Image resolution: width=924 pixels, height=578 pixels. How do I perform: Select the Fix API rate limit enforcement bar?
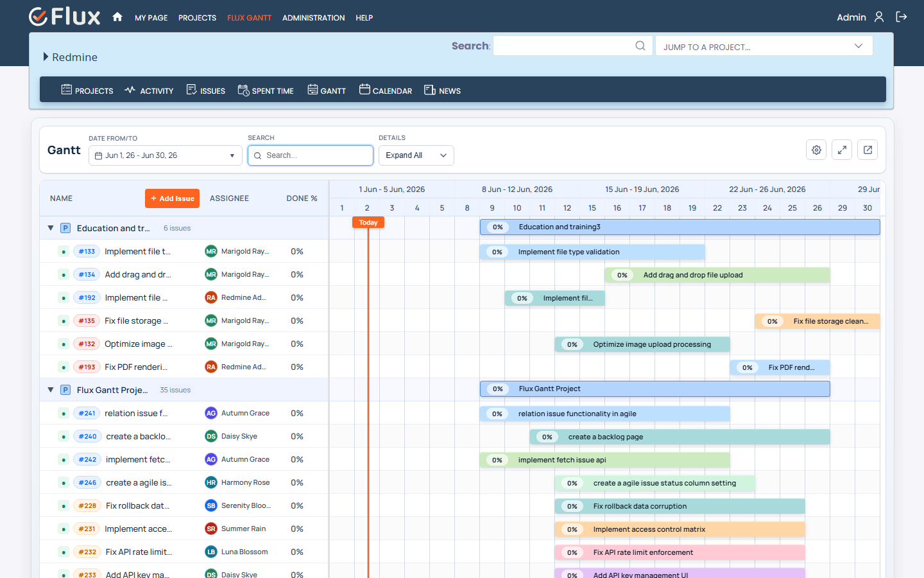click(680, 552)
